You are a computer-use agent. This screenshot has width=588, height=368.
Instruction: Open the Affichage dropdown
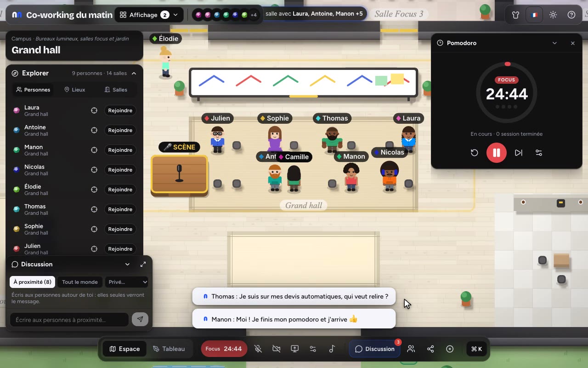[x=149, y=15]
